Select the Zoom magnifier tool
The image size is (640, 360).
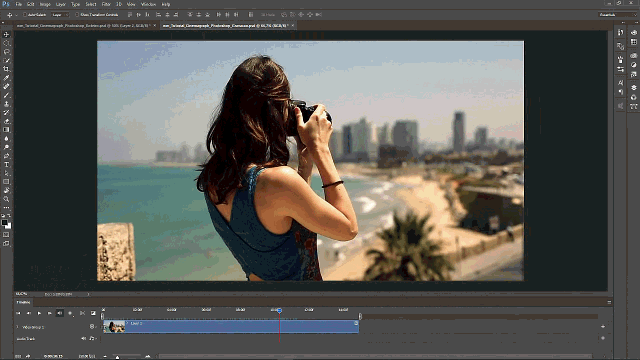point(6,199)
